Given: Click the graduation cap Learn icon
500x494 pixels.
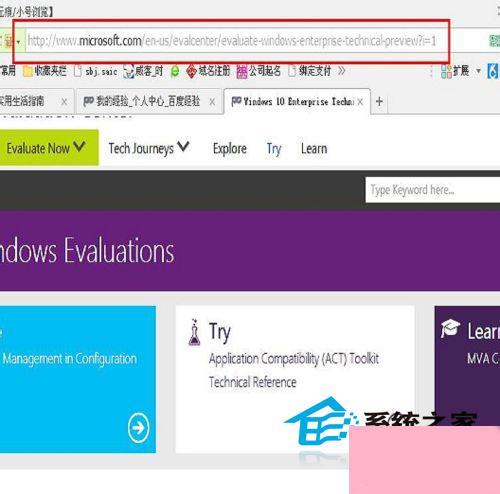Looking at the screenshot, I should (x=450, y=328).
